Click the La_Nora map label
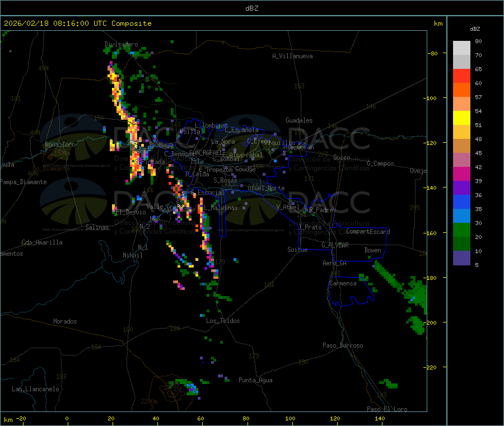504x426 pixels. coord(223,142)
